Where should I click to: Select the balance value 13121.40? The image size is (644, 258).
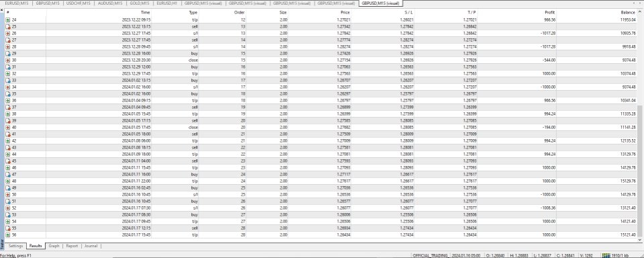[628, 208]
